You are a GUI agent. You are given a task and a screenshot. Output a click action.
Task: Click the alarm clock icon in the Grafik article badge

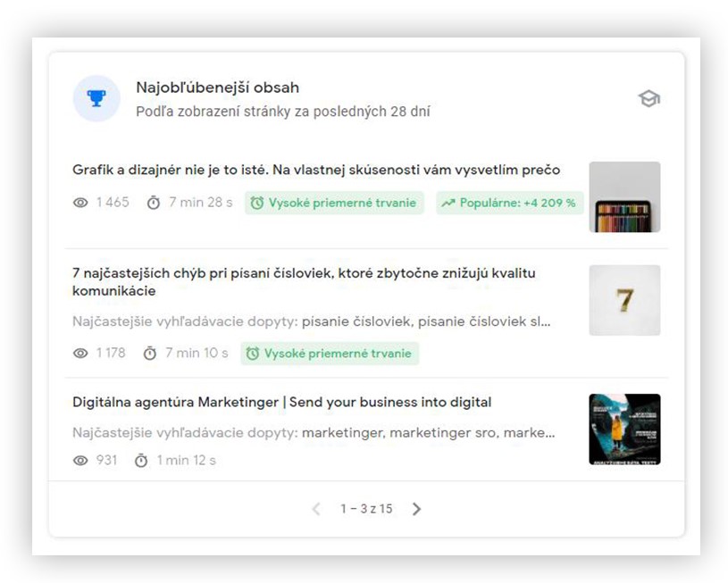coord(256,203)
